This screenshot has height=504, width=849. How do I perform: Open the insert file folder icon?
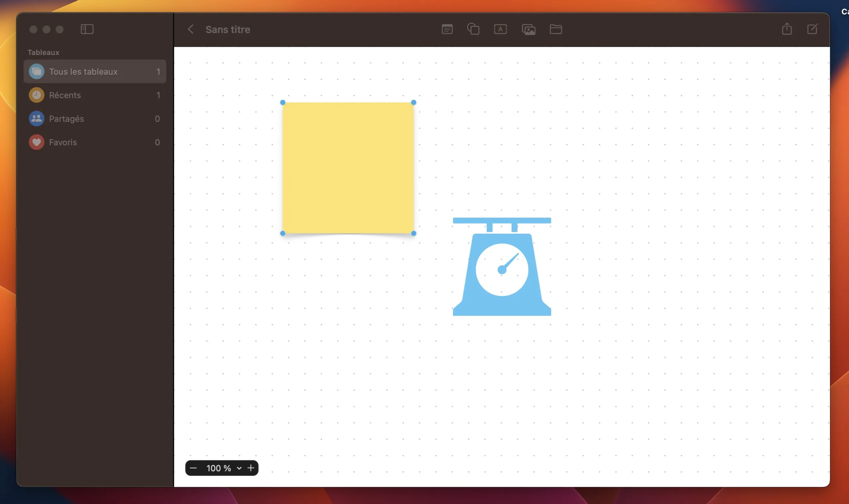click(x=555, y=29)
